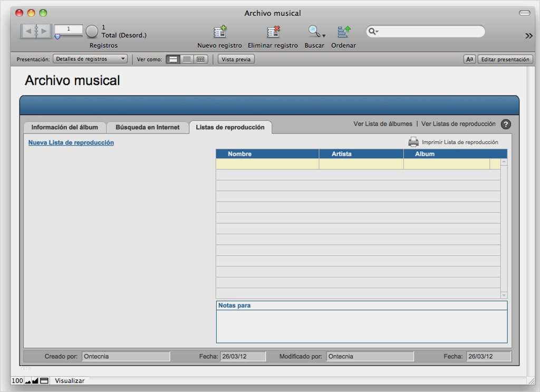Open the Búsqueda en Internet tab
Screen dimensions: 540x392
pos(148,127)
